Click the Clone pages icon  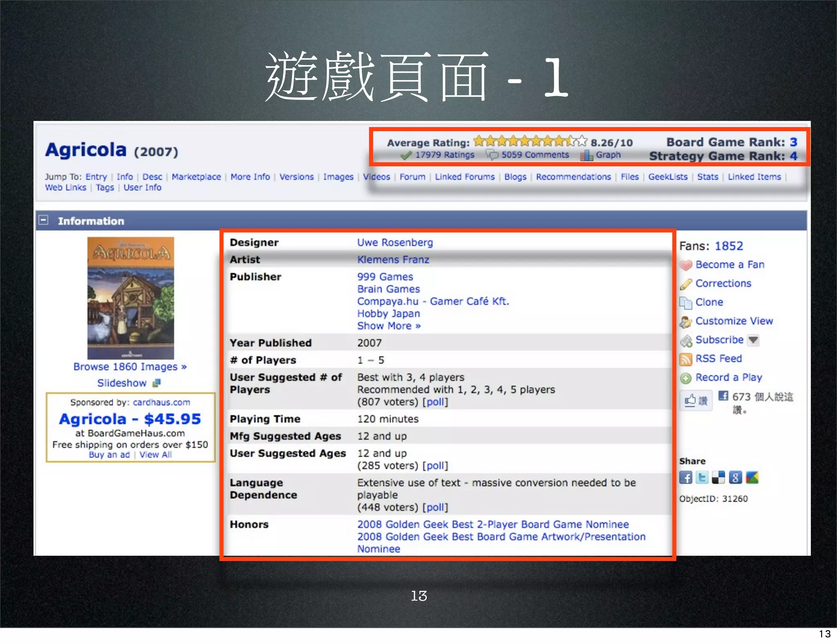click(685, 303)
